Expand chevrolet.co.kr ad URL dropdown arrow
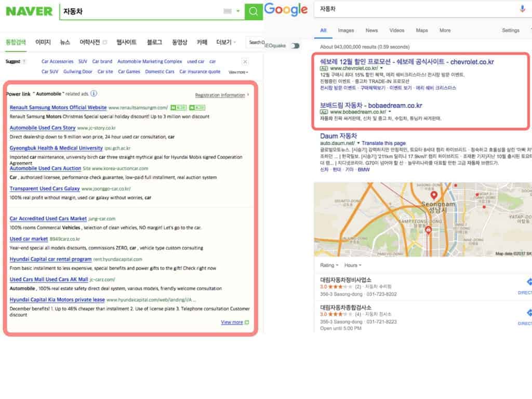 click(381, 68)
